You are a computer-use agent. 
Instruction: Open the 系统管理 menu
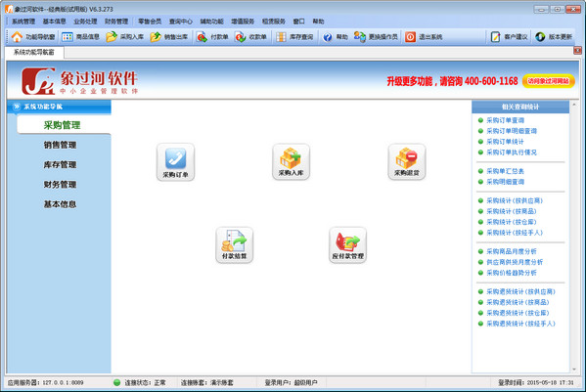pyautogui.click(x=23, y=22)
